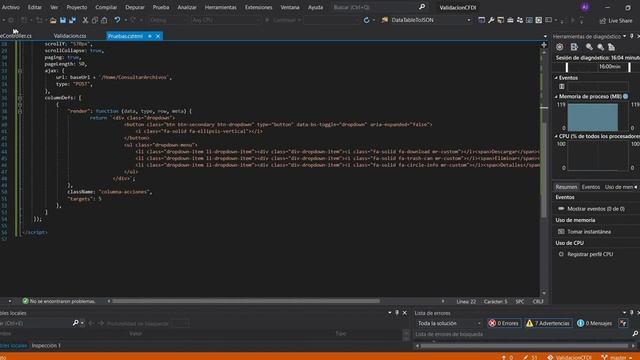Viewport: 640px width, 360px height.
Task: Toggle the 0 Mensajes filter
Action: point(594,323)
